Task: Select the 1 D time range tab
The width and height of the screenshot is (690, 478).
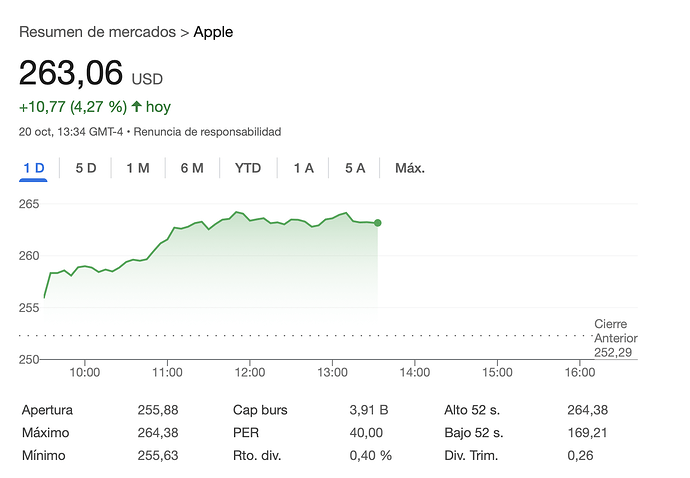Action: (x=34, y=168)
